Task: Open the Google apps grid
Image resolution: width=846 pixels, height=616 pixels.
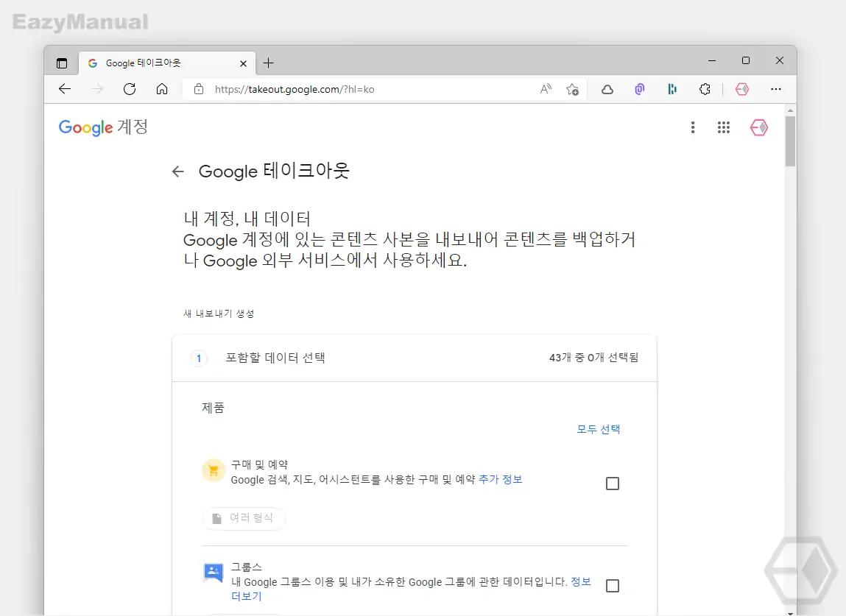Action: click(724, 127)
